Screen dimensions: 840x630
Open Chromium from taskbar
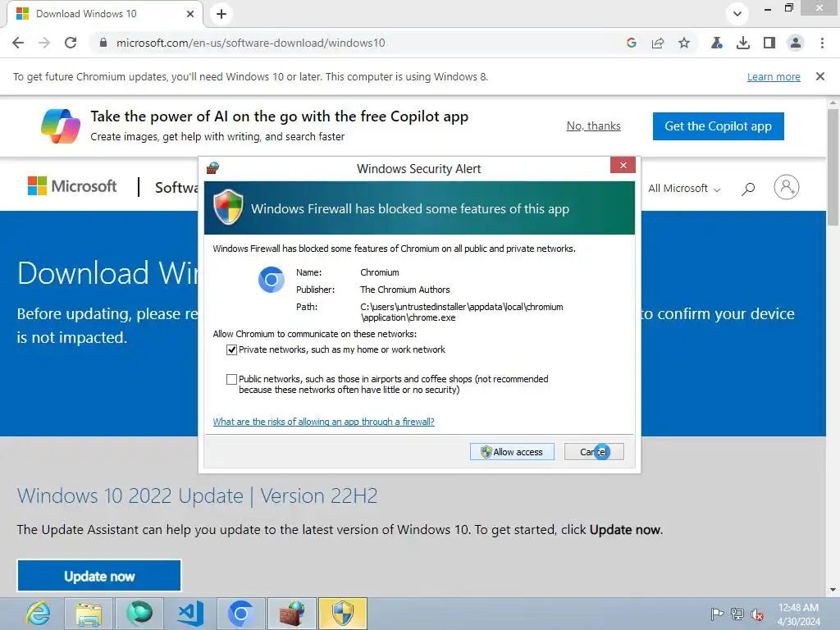click(240, 614)
